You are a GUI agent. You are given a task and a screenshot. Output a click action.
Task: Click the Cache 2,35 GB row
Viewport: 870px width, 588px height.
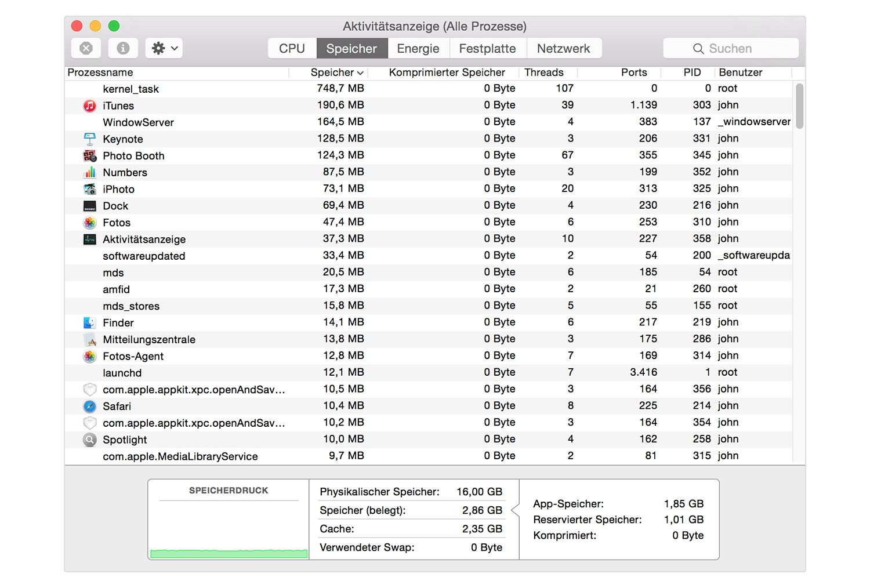(x=411, y=529)
